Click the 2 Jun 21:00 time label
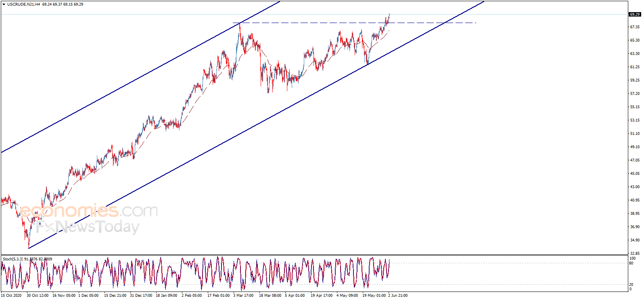644x300 pixels. (398, 296)
